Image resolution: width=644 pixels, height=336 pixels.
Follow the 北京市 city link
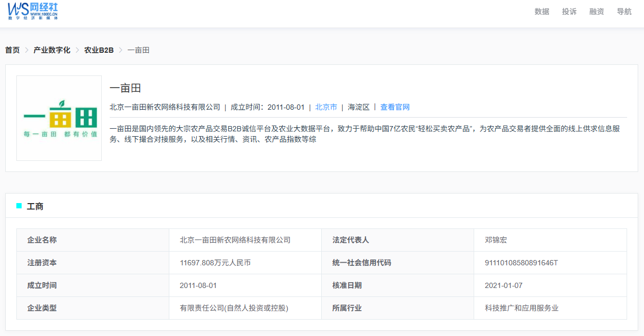tap(326, 107)
